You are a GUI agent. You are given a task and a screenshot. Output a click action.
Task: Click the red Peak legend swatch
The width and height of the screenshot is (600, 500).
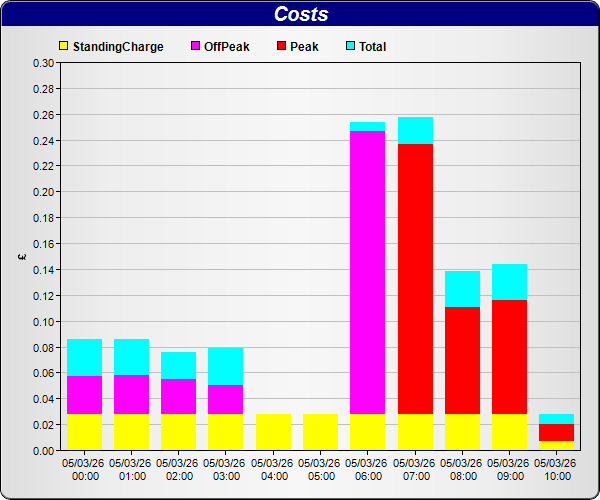pyautogui.click(x=281, y=47)
